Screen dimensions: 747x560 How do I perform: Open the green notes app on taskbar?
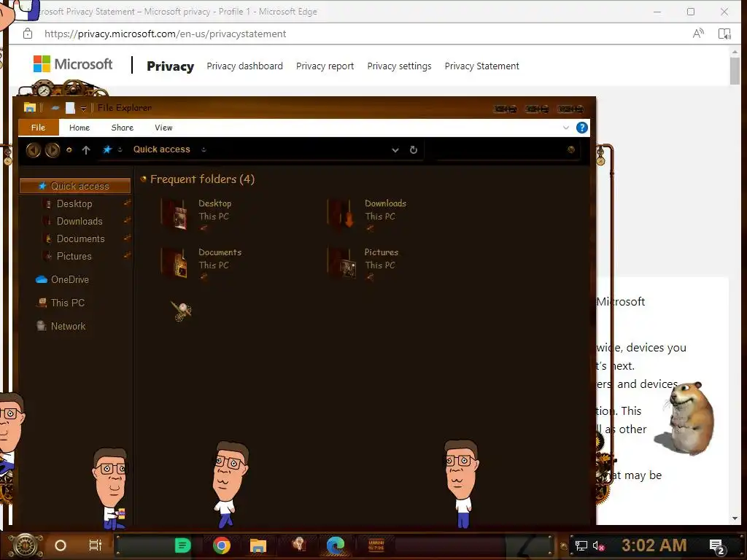[182, 545]
